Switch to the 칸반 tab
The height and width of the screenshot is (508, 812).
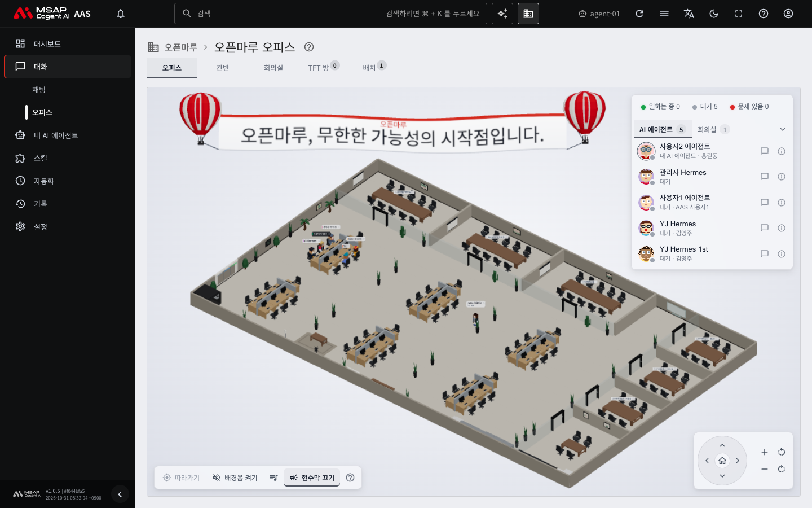[223, 68]
